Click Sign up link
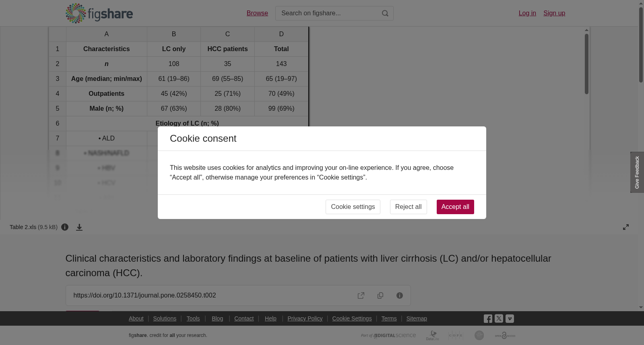644x345 pixels. tap(554, 13)
